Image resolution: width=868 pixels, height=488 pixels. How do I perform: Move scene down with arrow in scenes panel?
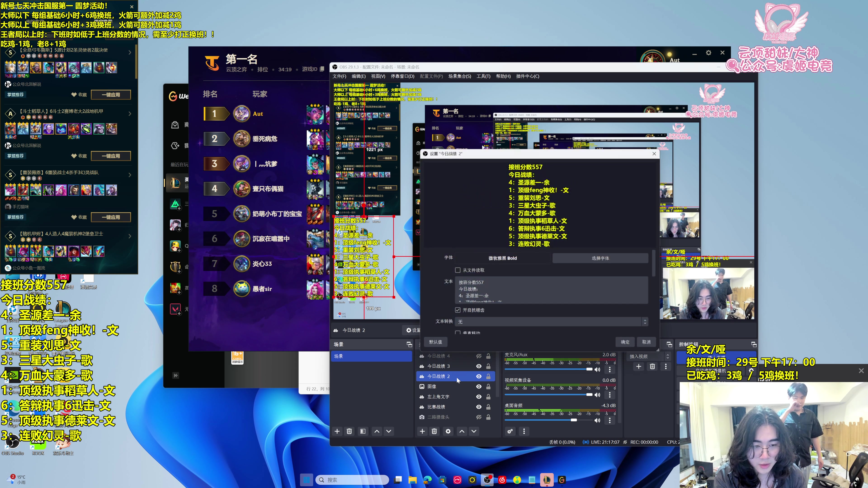pyautogui.click(x=389, y=431)
